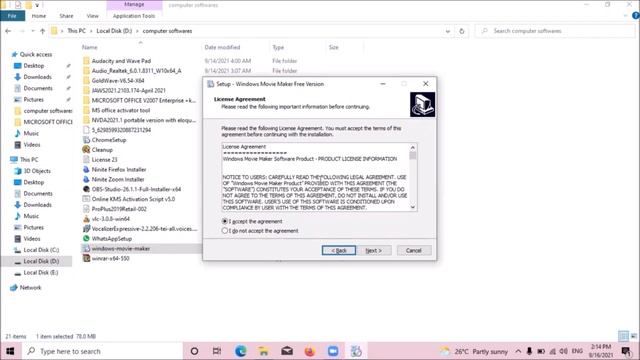Select the Audacity and Wave Pad folder
The width and height of the screenshot is (640, 360).
click(121, 61)
